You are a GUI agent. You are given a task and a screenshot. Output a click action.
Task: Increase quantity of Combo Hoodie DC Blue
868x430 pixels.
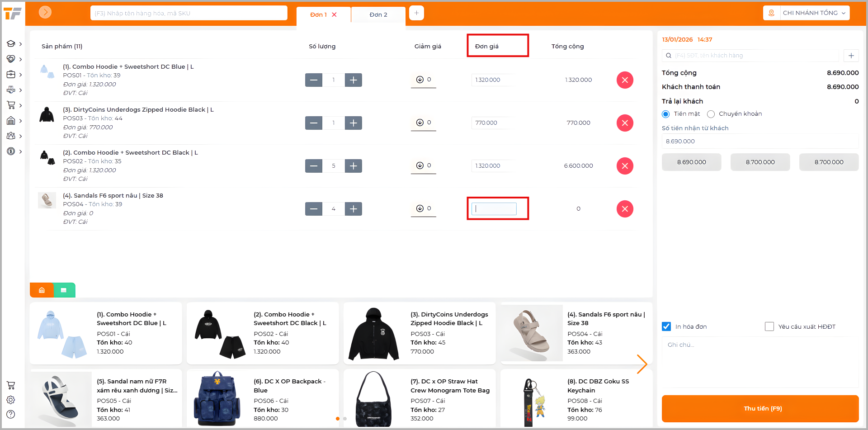353,80
